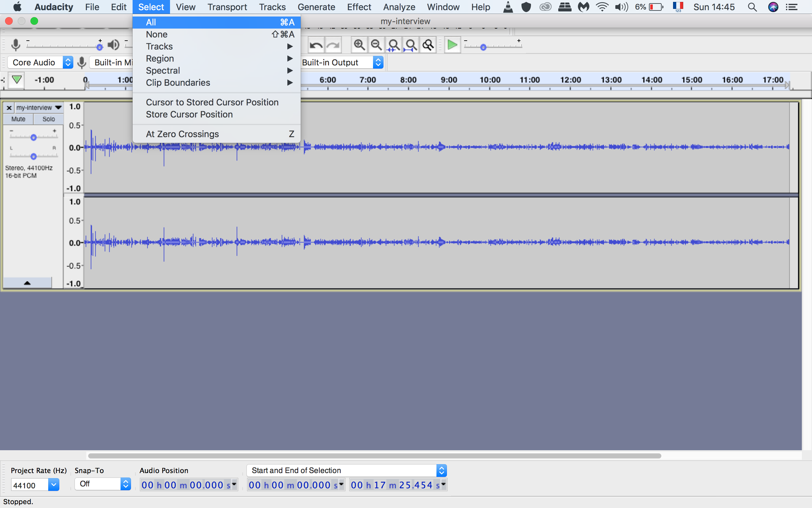The image size is (812, 508).
Task: Expand Tracks submenu in Select menu
Action: (216, 46)
